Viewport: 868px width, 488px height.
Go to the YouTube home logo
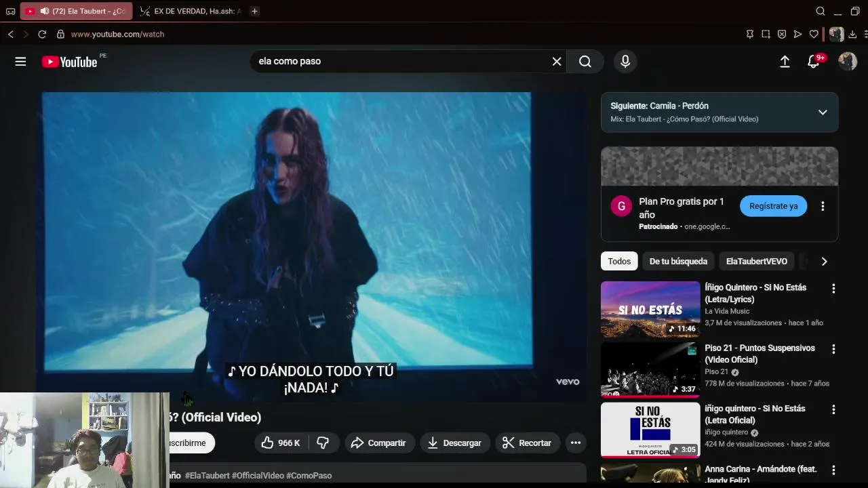(70, 62)
